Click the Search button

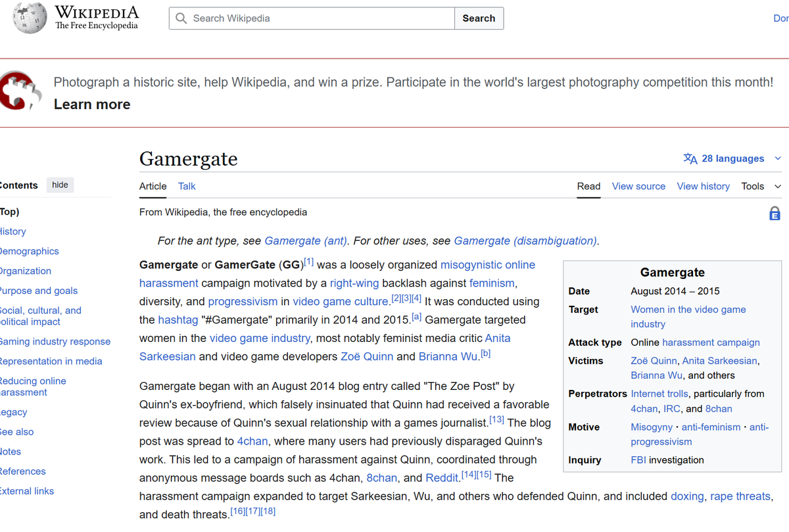479,18
